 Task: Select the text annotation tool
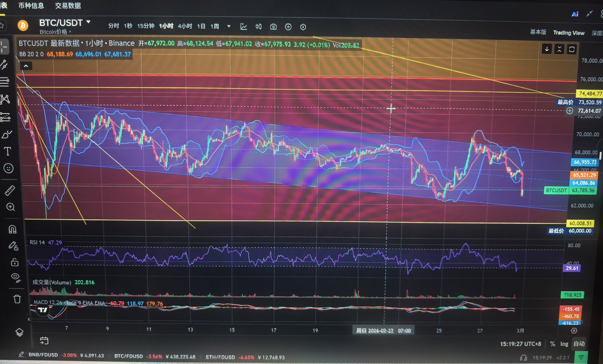(8, 151)
